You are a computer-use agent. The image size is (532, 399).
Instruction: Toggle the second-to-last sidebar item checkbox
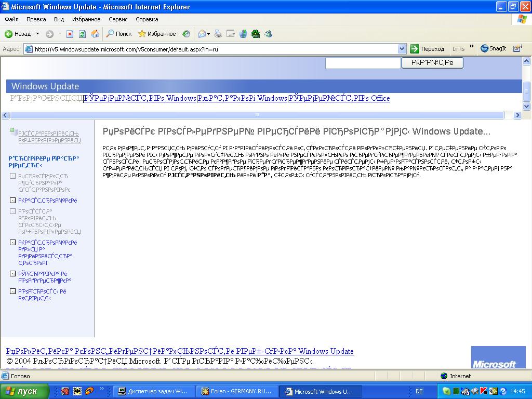coord(12,274)
